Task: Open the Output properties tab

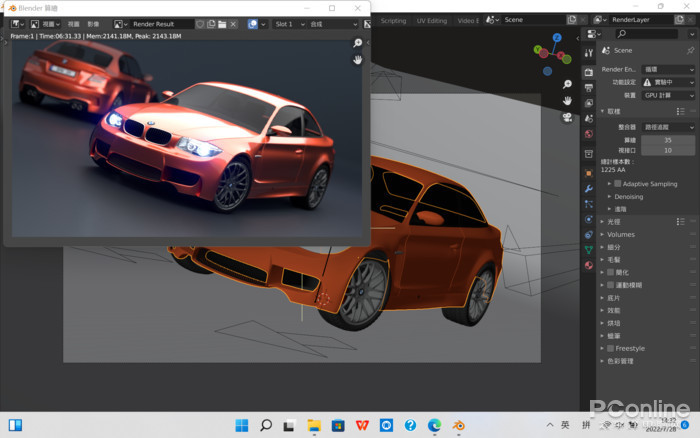Action: pos(589,88)
